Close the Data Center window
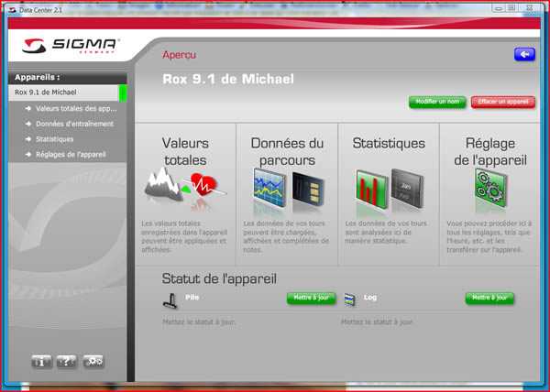The width and height of the screenshot is (550, 392). tap(530, 7)
